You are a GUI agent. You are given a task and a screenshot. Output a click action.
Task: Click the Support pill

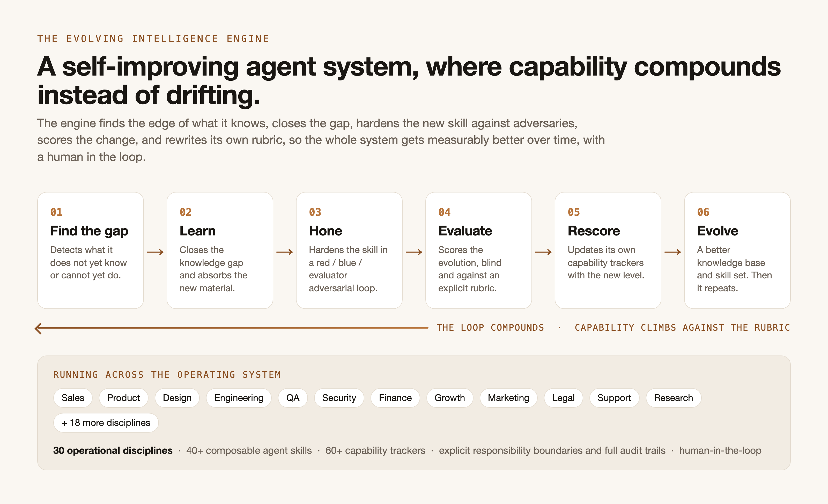(614, 398)
